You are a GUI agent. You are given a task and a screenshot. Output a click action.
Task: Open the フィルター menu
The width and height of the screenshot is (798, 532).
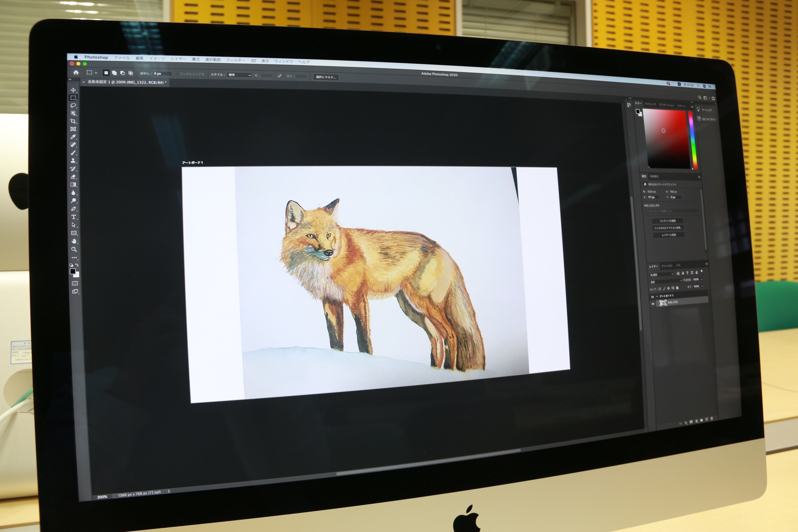236,60
